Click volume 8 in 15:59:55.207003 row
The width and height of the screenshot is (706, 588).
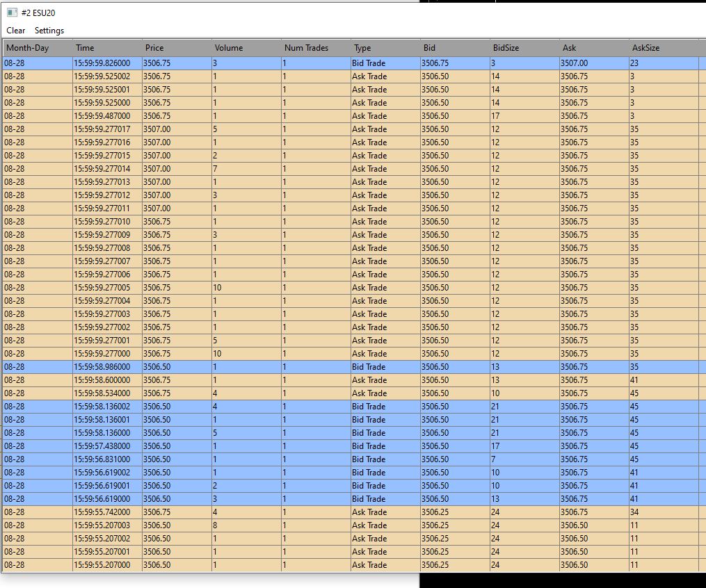(x=246, y=525)
